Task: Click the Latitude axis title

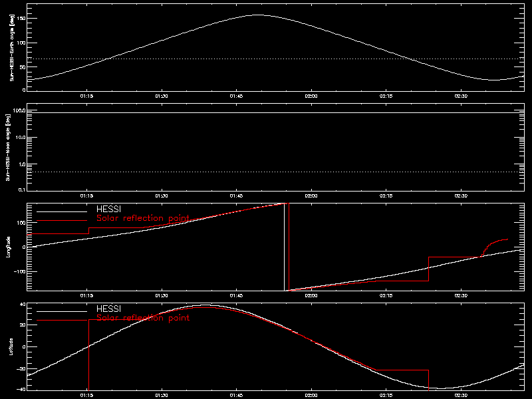Action: pos(11,346)
